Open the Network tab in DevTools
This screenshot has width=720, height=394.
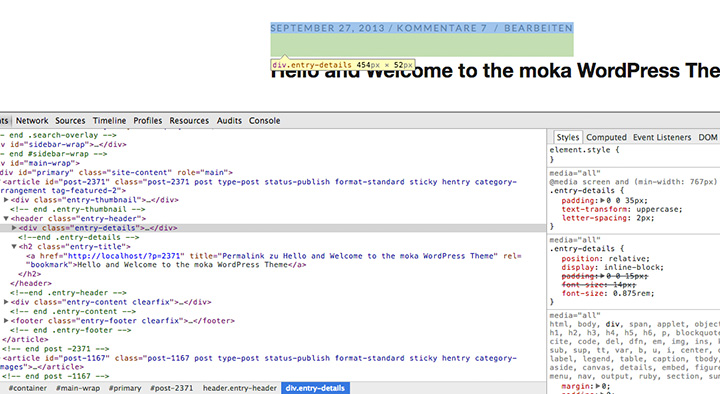click(32, 121)
